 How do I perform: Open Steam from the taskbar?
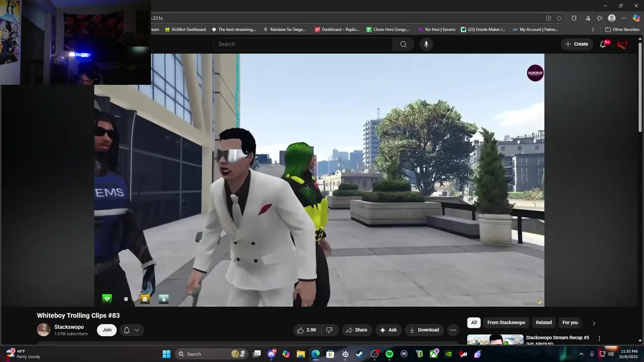pos(359,354)
